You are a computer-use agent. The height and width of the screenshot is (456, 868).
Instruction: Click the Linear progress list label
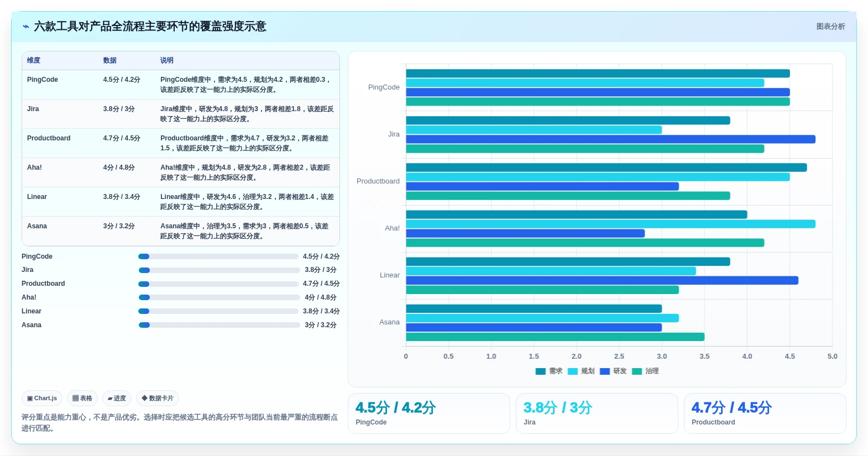tap(32, 311)
